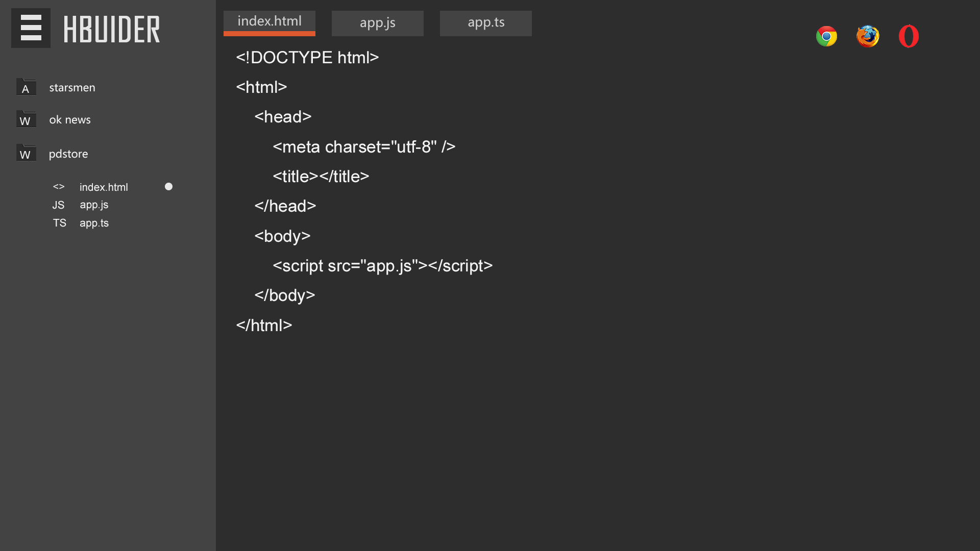Expand the starsmen project
This screenshot has height=551, width=980.
coord(72,88)
